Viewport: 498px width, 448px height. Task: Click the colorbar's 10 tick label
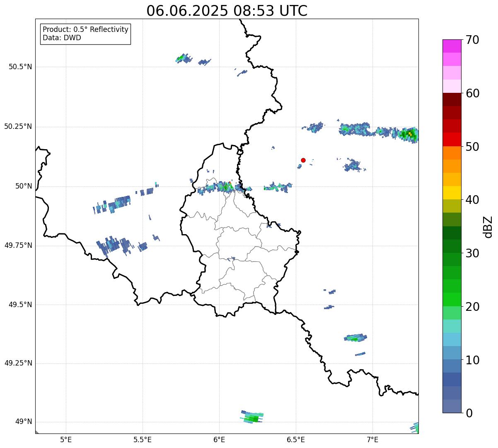pos(472,360)
